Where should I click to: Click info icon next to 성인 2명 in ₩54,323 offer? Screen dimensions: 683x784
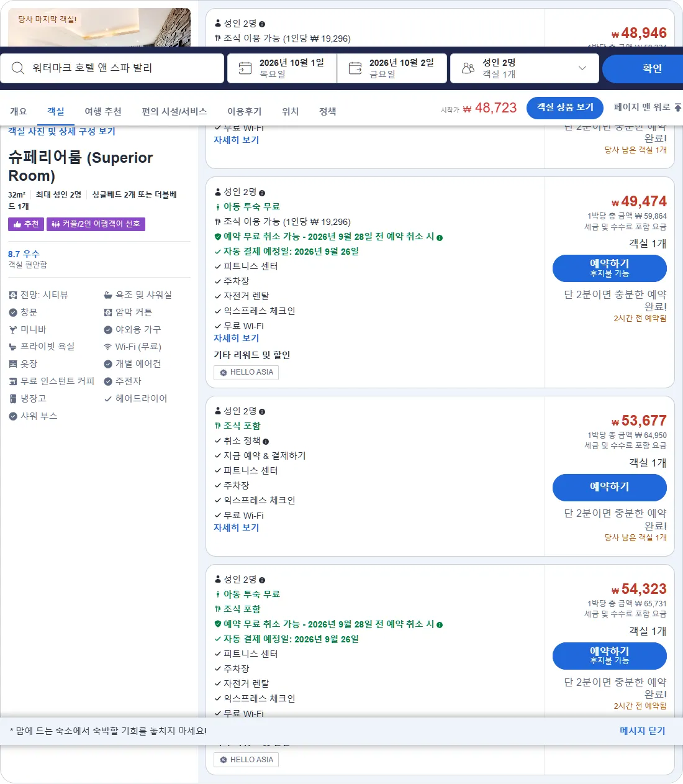click(x=262, y=580)
